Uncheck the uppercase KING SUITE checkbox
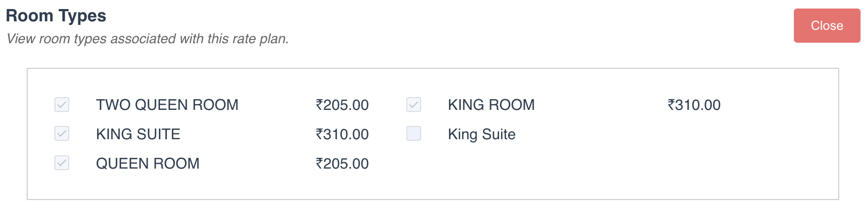The width and height of the screenshot is (868, 223). pyautogui.click(x=62, y=133)
